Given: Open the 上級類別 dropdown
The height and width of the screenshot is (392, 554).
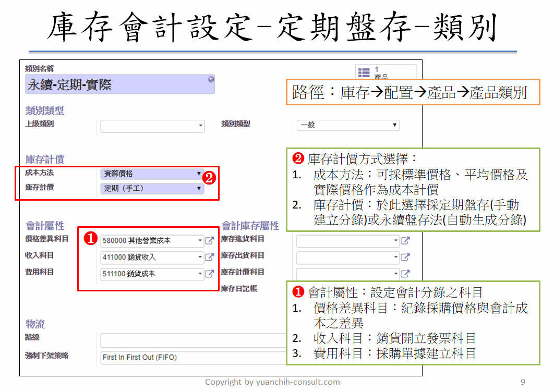Looking at the screenshot, I should point(152,126).
